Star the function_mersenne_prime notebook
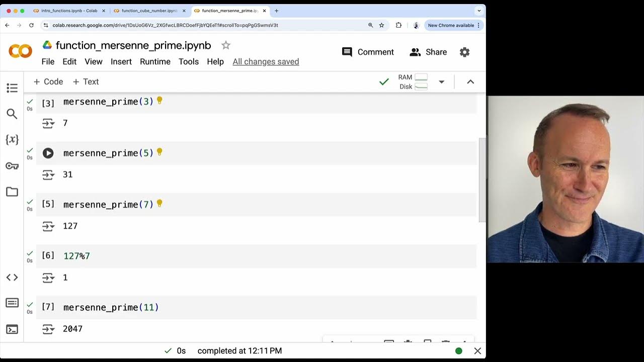The image size is (644, 362). point(226,45)
